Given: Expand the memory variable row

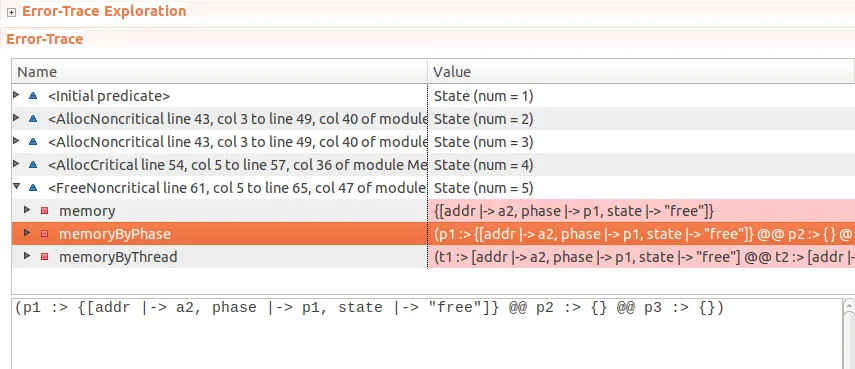Looking at the screenshot, I should pos(27,210).
